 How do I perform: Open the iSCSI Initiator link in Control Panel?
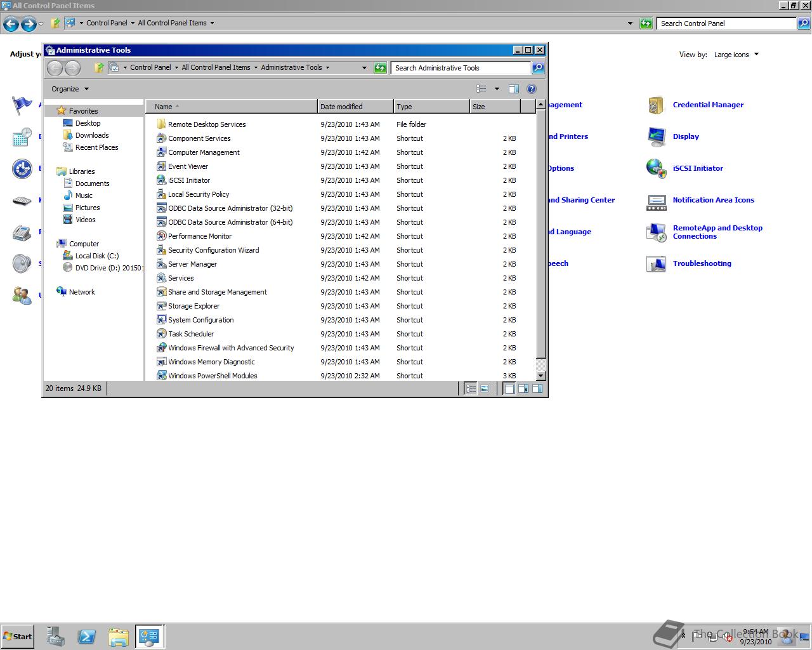click(698, 168)
